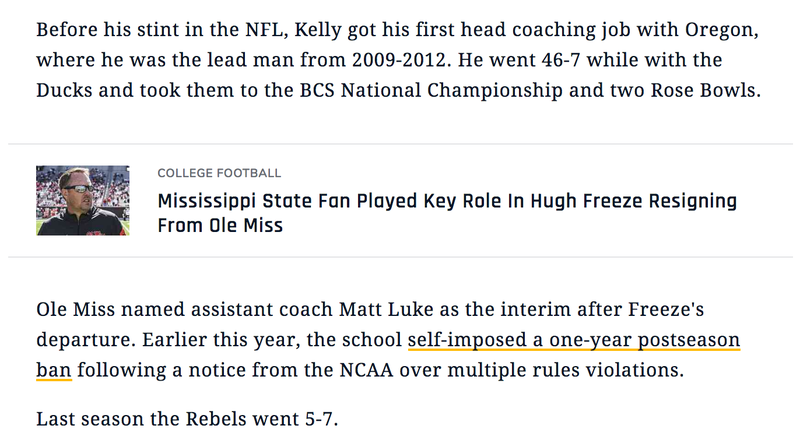Open the Hugh Freeze article thumbnail photo
800x443 pixels.
(83, 201)
